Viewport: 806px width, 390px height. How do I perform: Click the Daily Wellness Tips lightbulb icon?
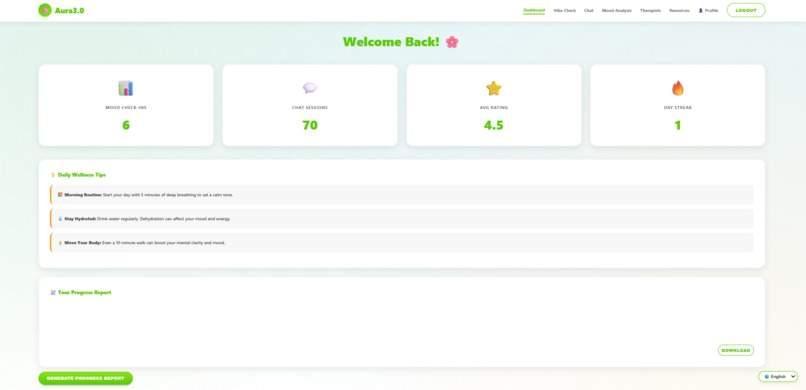point(53,175)
